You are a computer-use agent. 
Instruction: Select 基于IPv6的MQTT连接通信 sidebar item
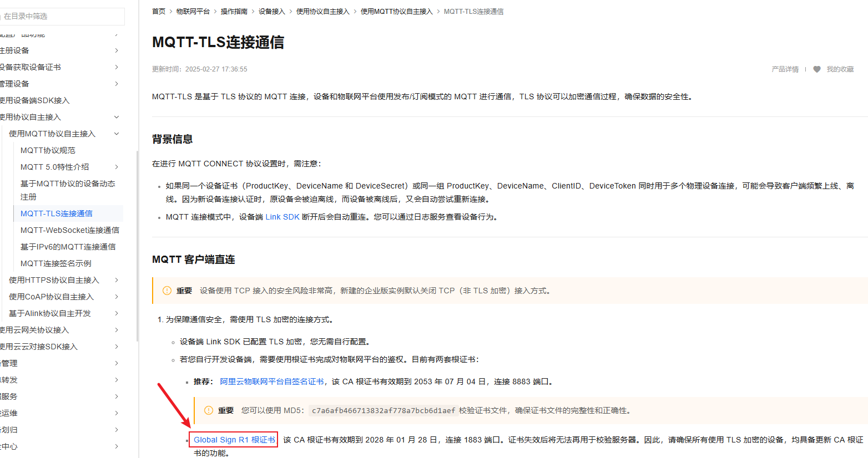(68, 247)
